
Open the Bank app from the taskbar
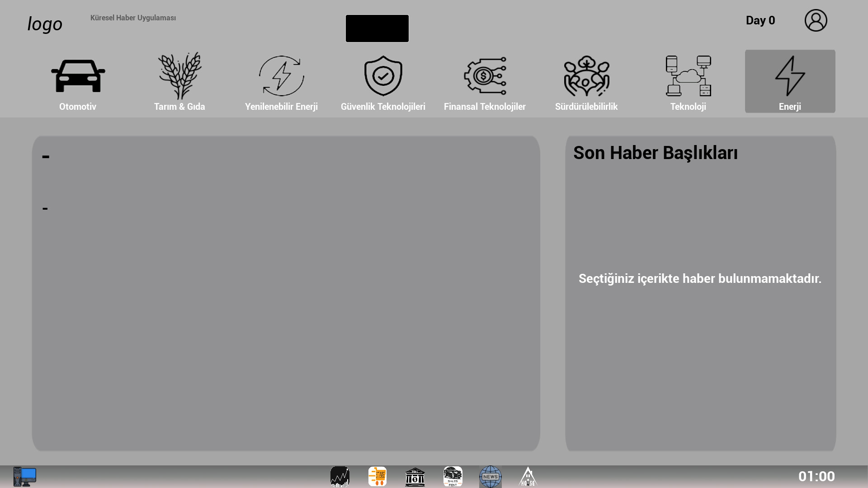415,476
